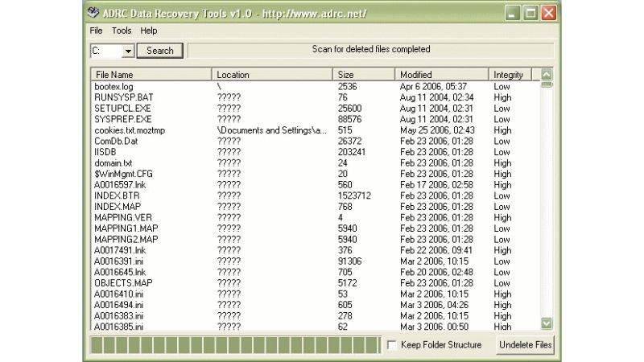The image size is (644, 362).
Task: Select RUNSYSP.BAT in the list
Action: [x=316, y=97]
